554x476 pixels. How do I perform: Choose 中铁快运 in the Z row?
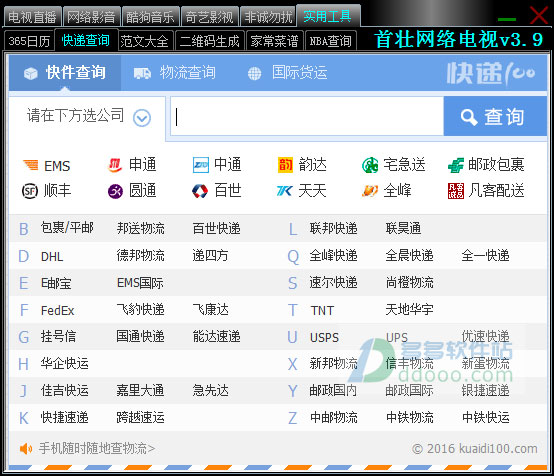486,417
